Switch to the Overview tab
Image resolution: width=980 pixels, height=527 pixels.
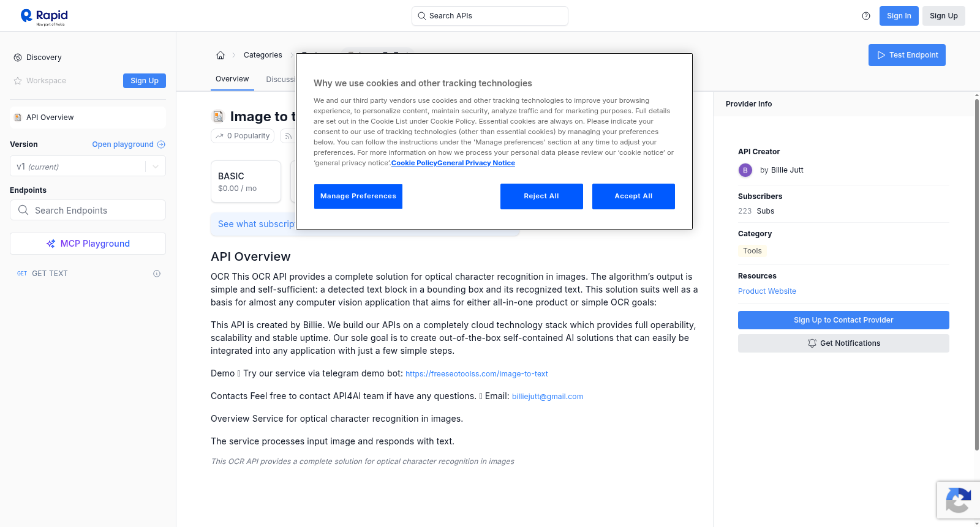tap(232, 79)
